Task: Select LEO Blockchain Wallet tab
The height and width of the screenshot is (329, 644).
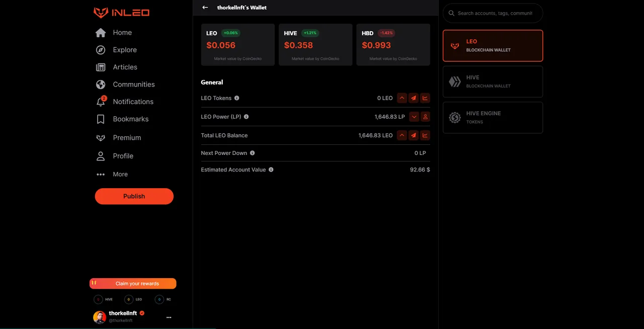Action: 493,46
